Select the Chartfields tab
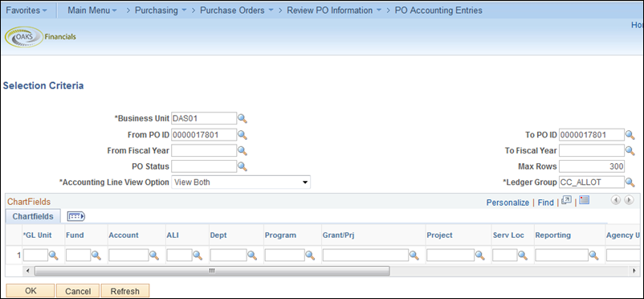Viewport: 644px width, 299px height. tap(33, 216)
